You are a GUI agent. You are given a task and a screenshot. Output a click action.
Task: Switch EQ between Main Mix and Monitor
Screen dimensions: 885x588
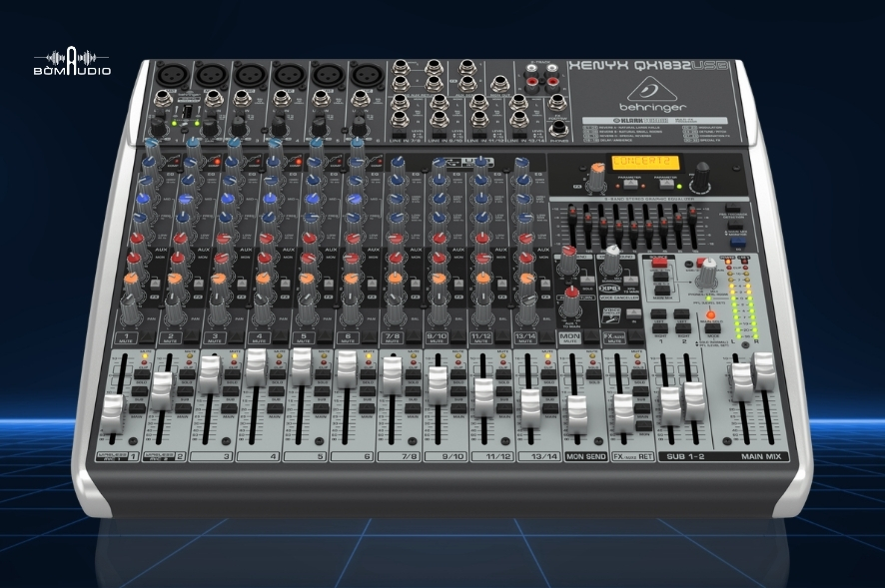(734, 226)
